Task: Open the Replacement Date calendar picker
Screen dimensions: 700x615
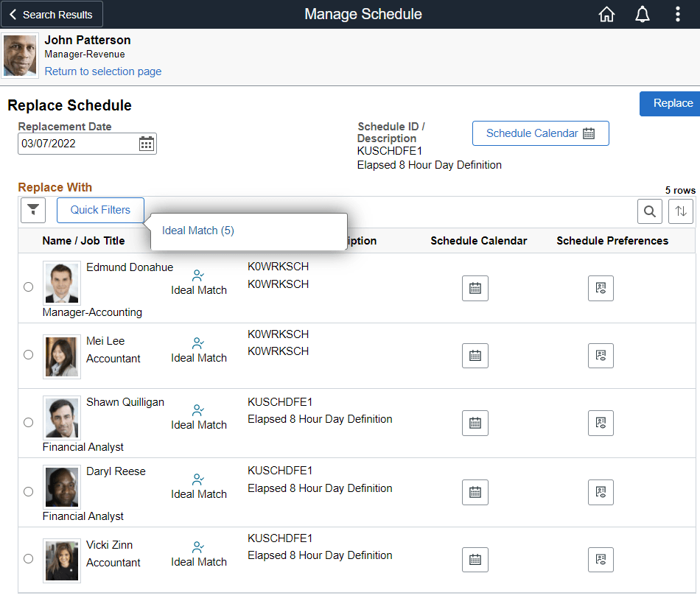Action: click(x=147, y=144)
